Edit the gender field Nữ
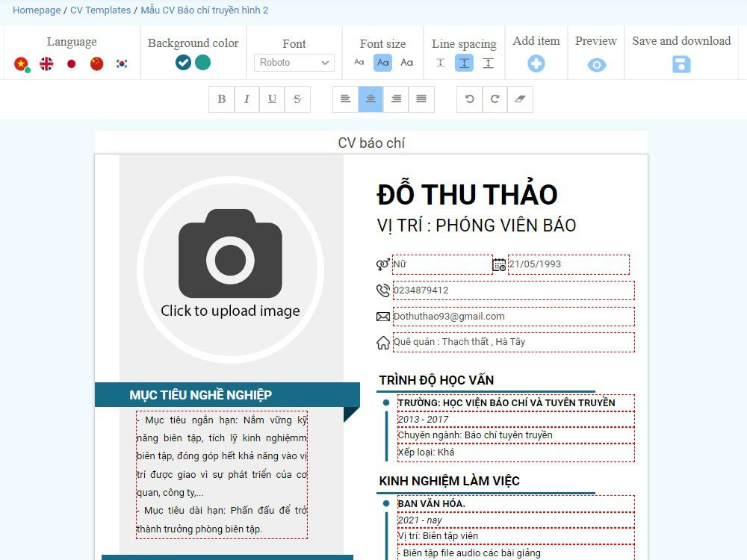Screen dimensions: 747x560 (x=442, y=265)
